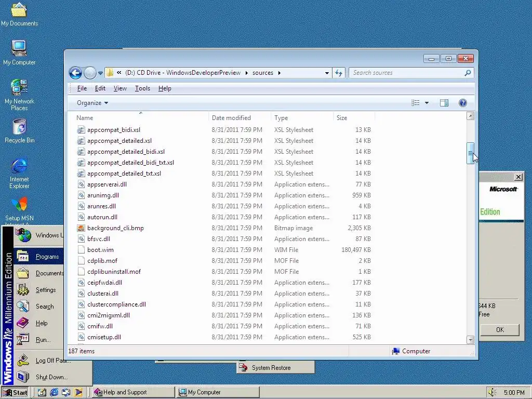Open the Tools menu
This screenshot has height=399, width=532.
point(142,88)
